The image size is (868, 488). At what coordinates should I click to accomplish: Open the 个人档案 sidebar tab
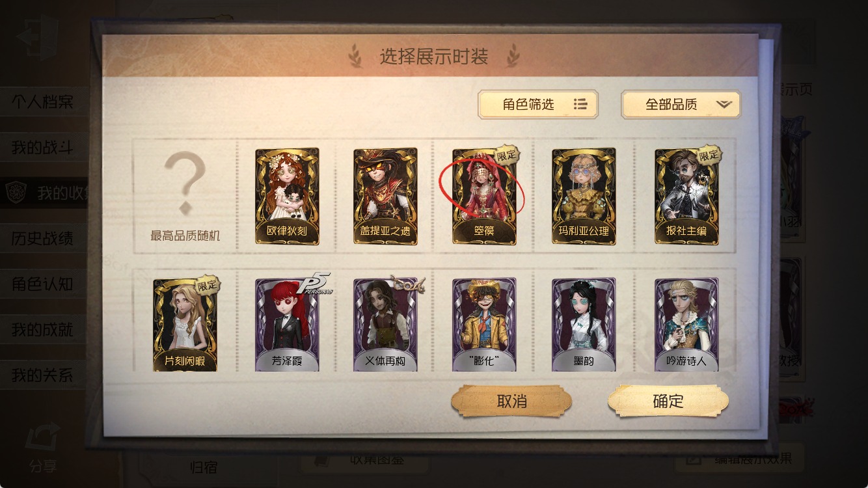coord(43,102)
